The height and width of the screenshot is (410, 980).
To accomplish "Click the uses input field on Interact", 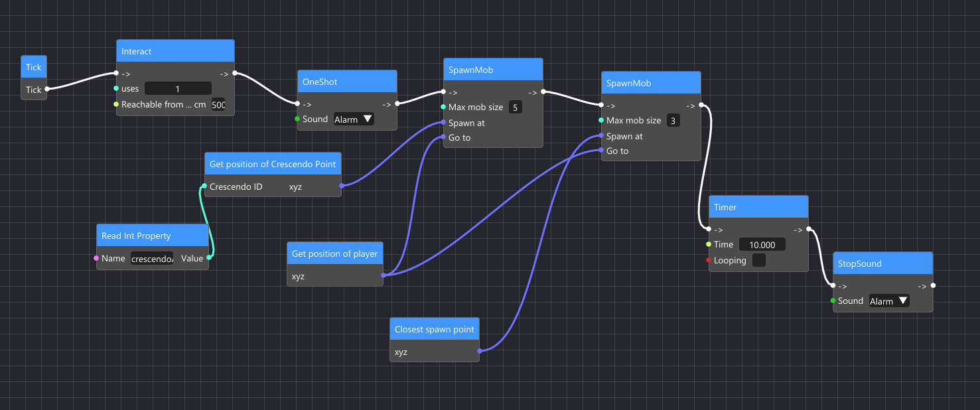I will coord(178,88).
